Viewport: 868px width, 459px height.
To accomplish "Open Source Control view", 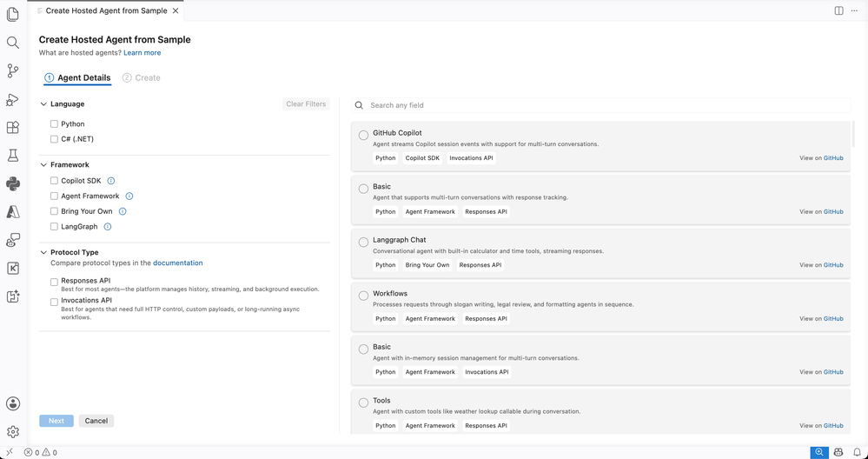I will click(13, 71).
